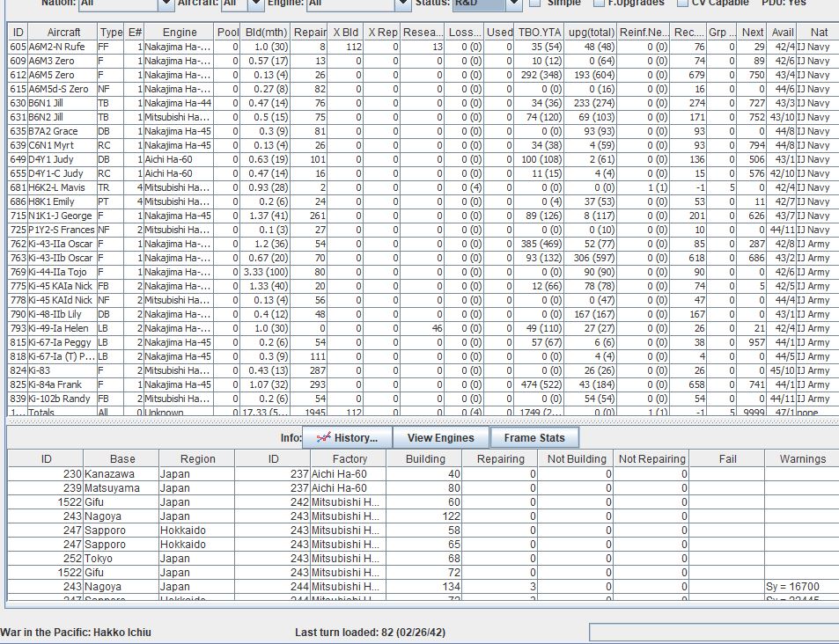
Task: Sort by the Avail column header
Action: pyautogui.click(x=783, y=32)
